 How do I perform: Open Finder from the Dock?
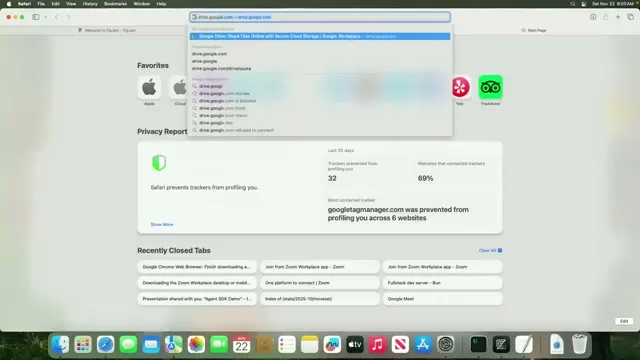[60, 344]
